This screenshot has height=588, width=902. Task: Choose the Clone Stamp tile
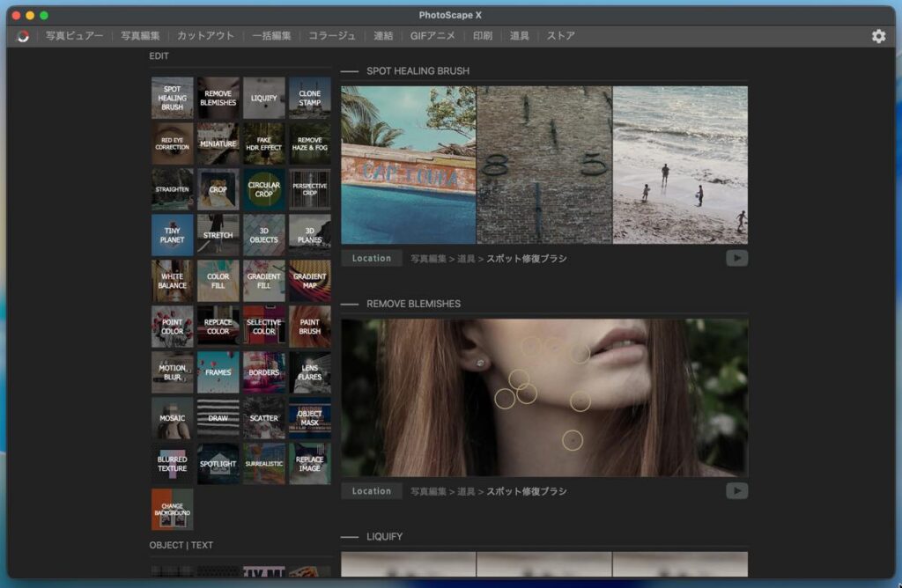point(309,98)
